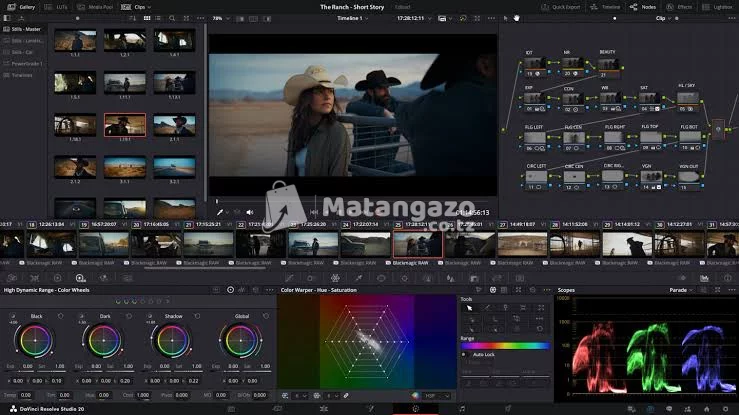
Task: Open the Color Match palette icon
Action: pos(34,278)
